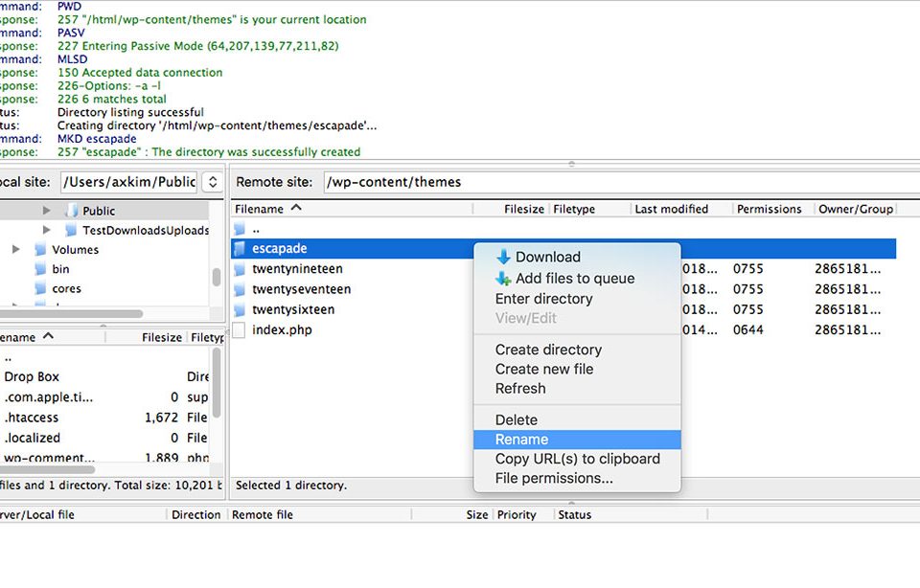Click the twentynineteen folder icon
Screen dimensions: 920x588
point(240,269)
